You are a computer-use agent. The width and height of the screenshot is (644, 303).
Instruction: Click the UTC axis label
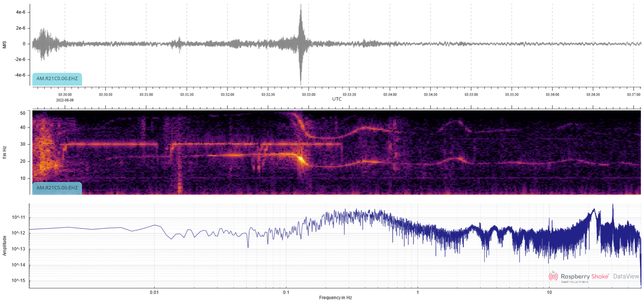click(337, 99)
